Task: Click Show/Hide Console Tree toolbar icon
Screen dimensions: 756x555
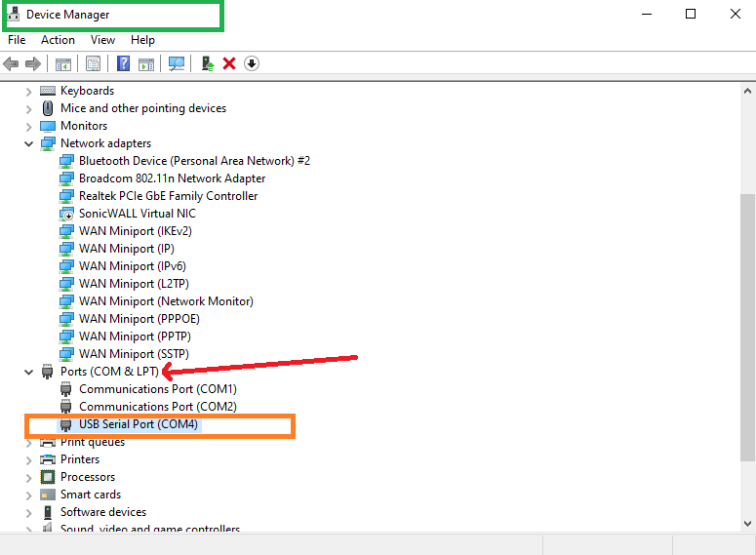Action: (62, 63)
